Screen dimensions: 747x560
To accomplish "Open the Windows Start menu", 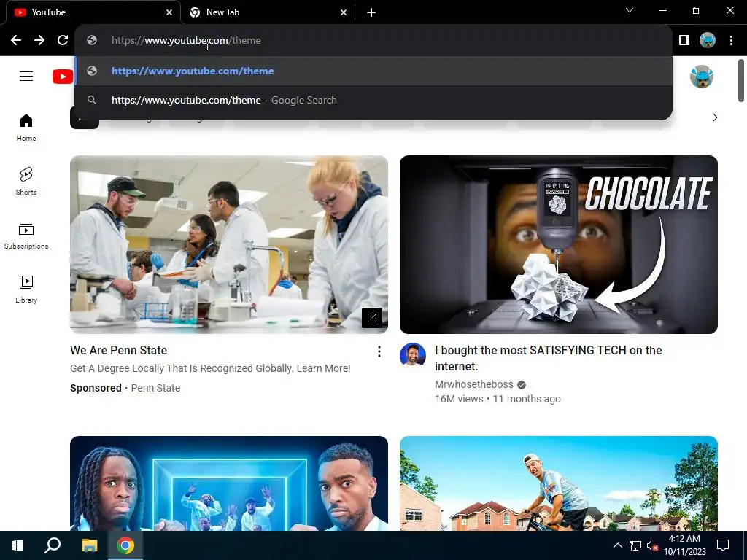I will pyautogui.click(x=18, y=545).
